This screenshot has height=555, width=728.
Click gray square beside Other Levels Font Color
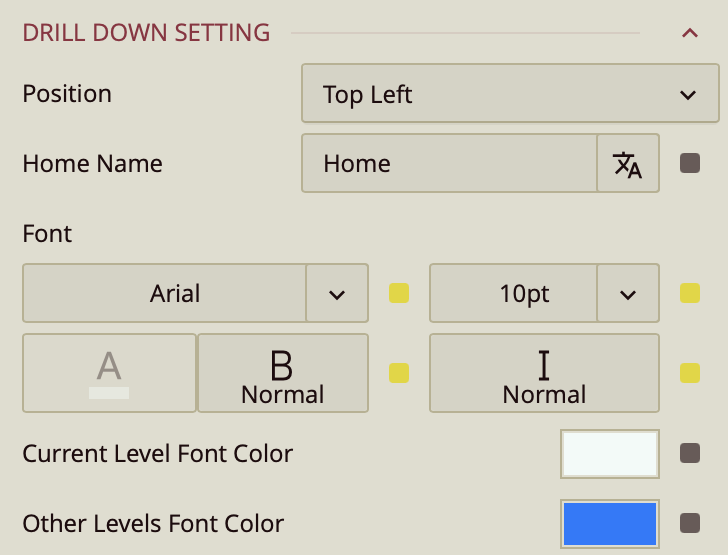[x=690, y=523]
